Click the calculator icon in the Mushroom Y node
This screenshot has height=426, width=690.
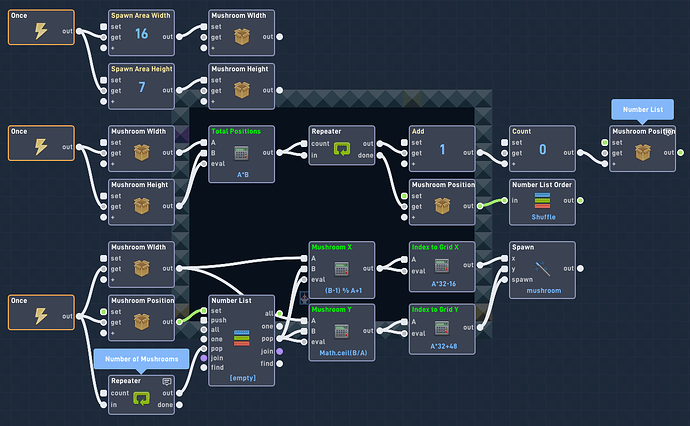341,331
